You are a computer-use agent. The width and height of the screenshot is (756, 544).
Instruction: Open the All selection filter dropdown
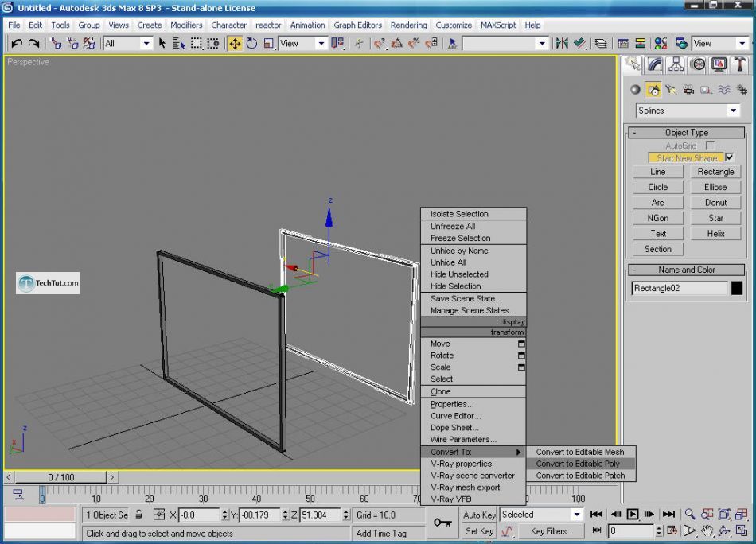click(128, 44)
